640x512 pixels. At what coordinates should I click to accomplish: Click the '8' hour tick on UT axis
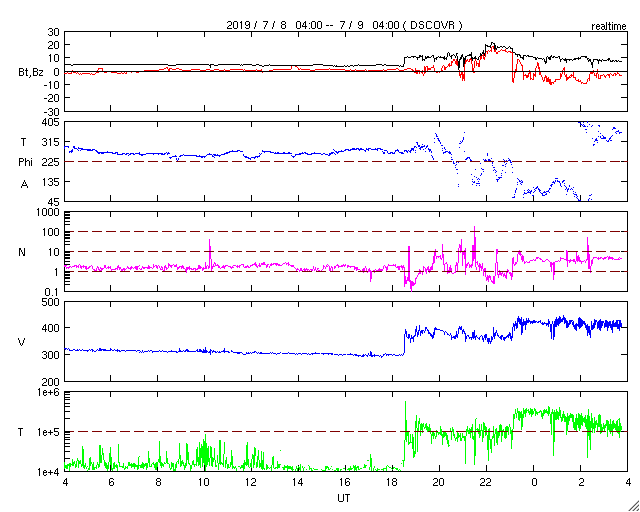[158, 482]
